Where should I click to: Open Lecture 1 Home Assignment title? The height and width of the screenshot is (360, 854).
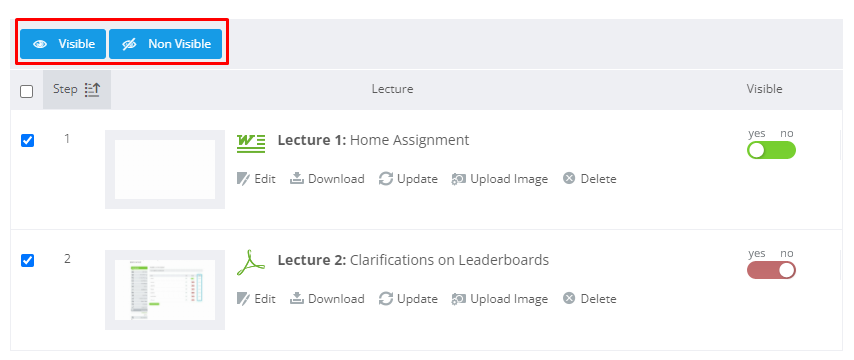click(x=373, y=141)
